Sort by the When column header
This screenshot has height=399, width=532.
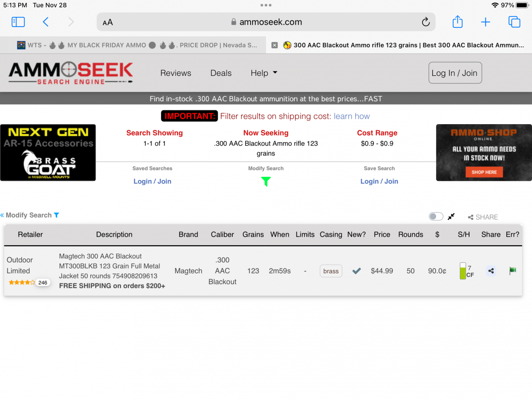280,235
